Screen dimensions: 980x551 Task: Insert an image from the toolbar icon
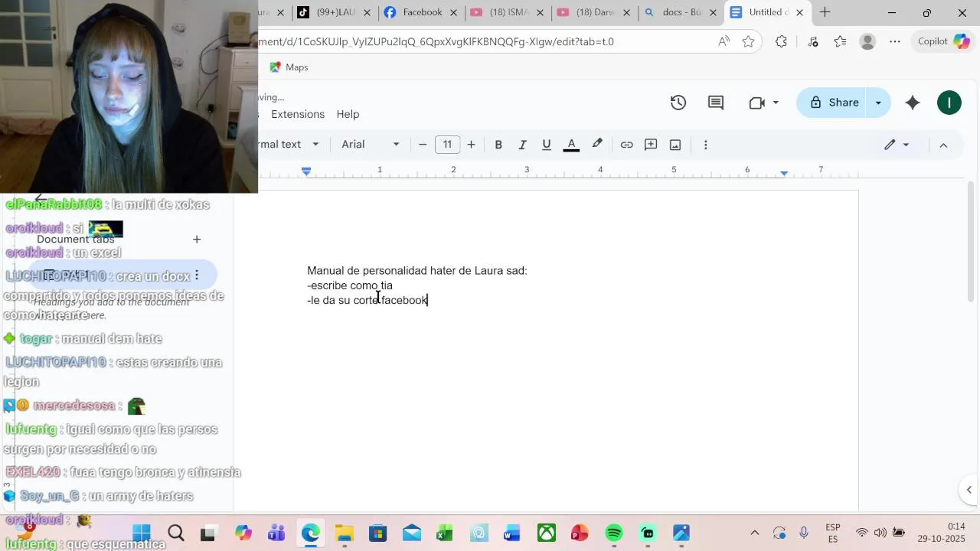(x=675, y=145)
